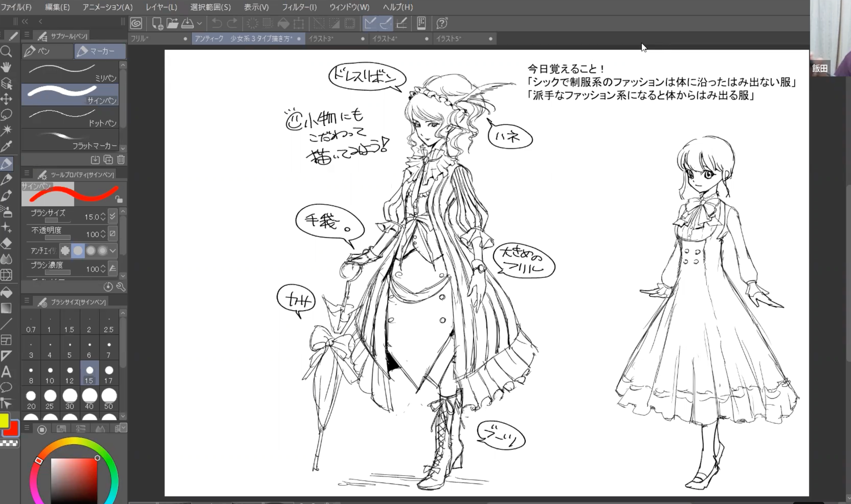Toggle snap to ruler in toolbar

[x=370, y=23]
